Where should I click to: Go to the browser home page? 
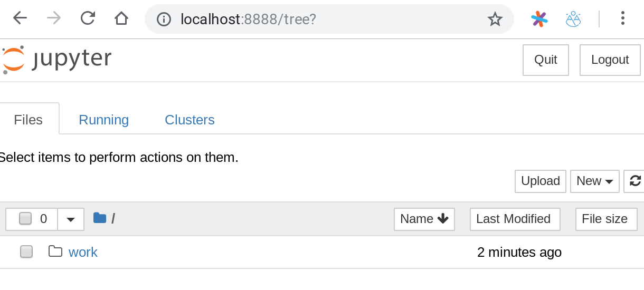(x=121, y=18)
